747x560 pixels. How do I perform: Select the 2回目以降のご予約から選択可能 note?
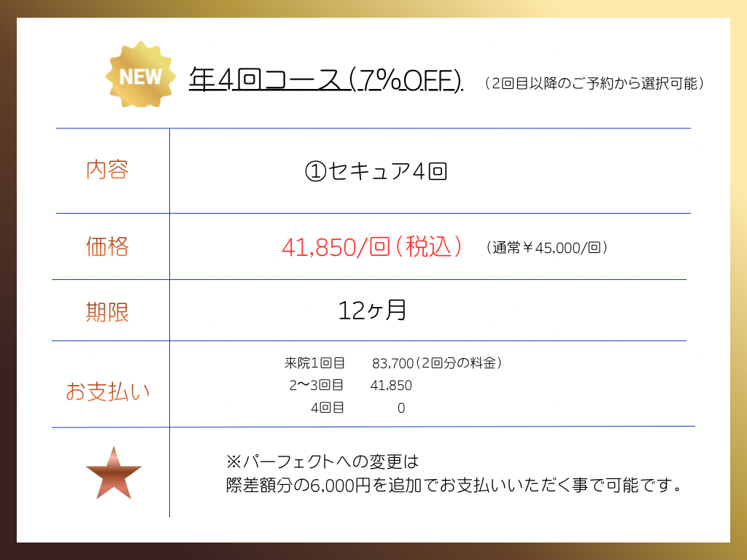click(595, 84)
